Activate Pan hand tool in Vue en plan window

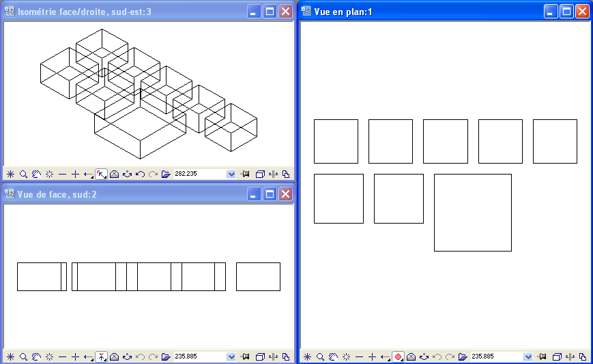click(333, 357)
